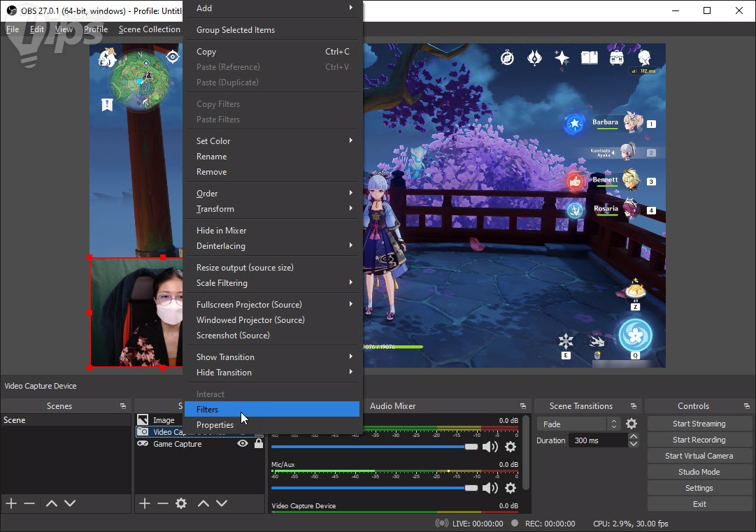756x532 pixels.
Task: Add a new source with plus icon
Action: 145,503
